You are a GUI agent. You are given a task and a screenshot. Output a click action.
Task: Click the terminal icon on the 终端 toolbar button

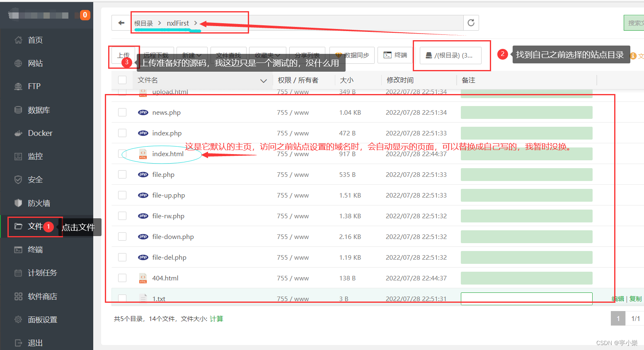coord(387,55)
